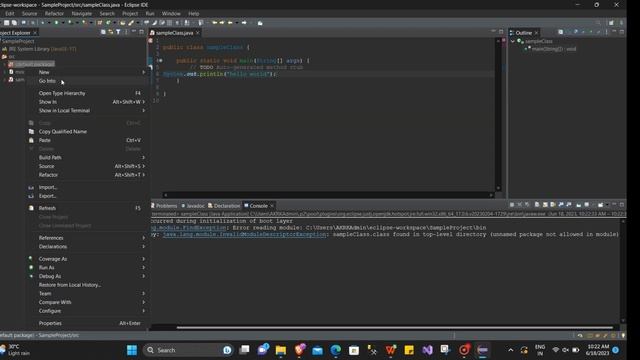640x360 pixels.
Task: Toggle Pin Console icon
Action: coord(578,205)
